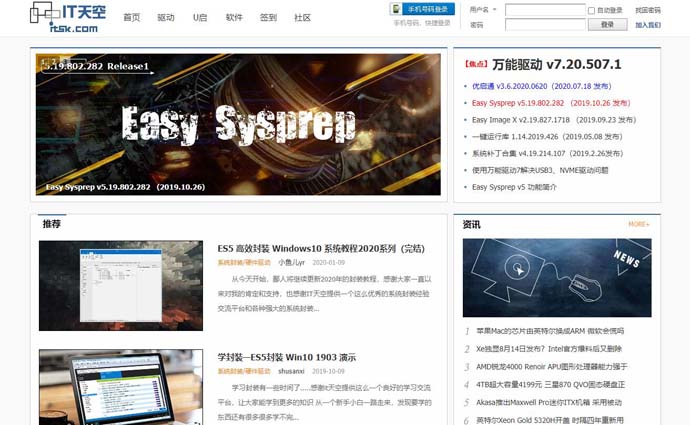Open the Easy Sysprep banner image

[238, 125]
